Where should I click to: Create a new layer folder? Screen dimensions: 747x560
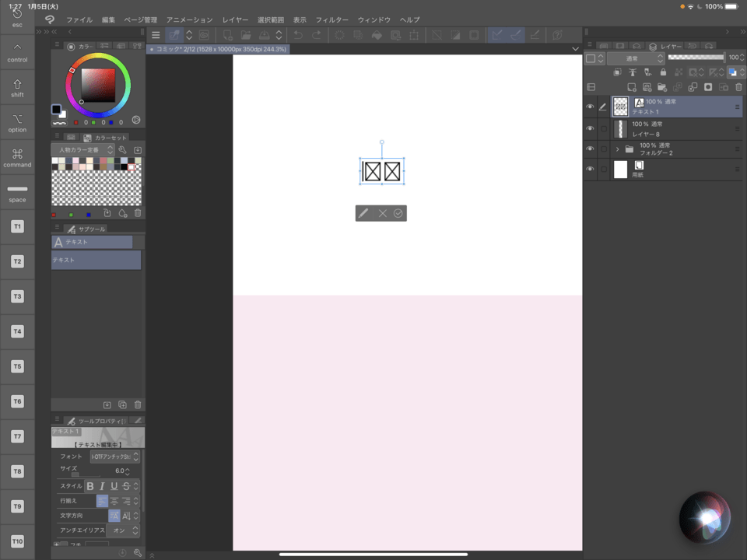662,87
